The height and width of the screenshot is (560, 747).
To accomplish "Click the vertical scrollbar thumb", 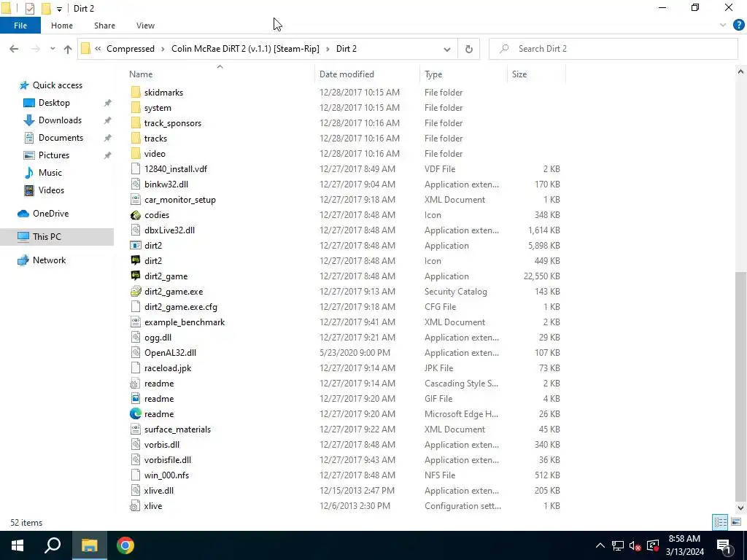I will pos(741,386).
